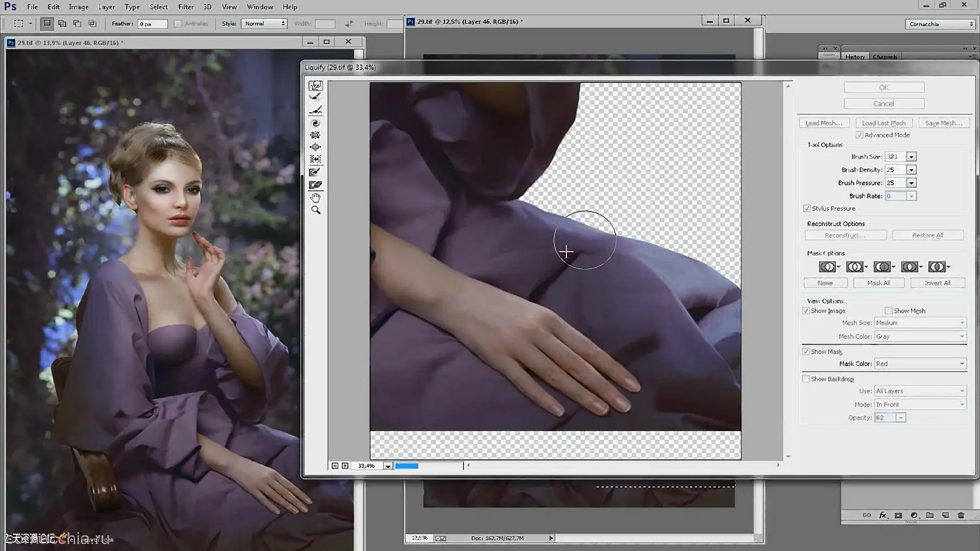
Task: Open the Style dropdown set to Normal
Action: pyautogui.click(x=265, y=24)
